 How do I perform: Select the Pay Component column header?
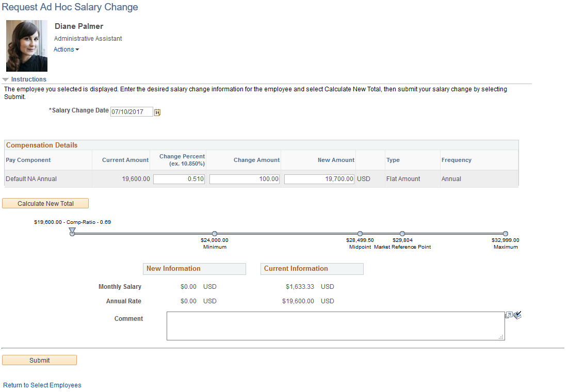27,160
